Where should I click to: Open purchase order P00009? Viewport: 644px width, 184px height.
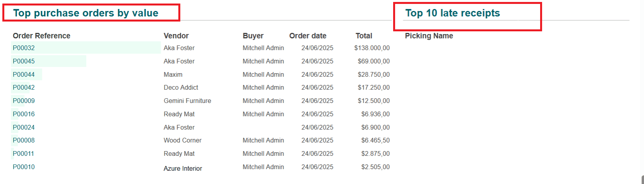coord(24,101)
